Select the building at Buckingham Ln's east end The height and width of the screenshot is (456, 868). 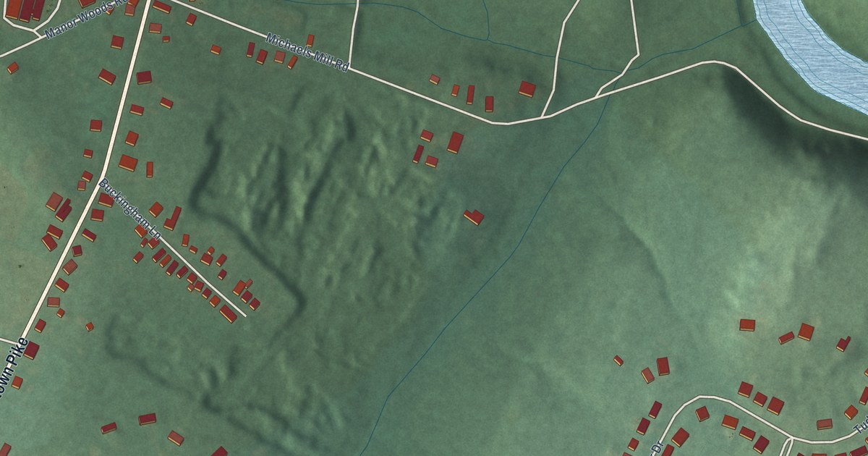[229, 313]
